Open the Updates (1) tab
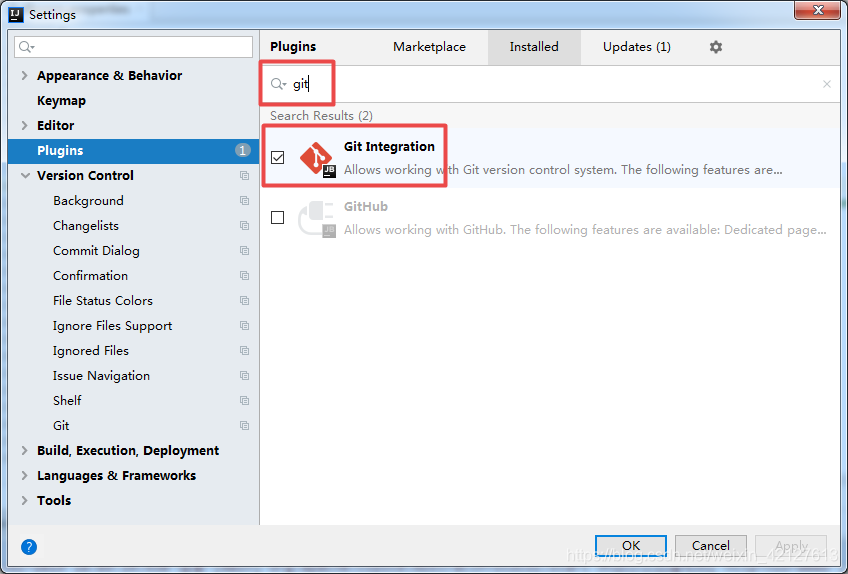The image size is (848, 574). (637, 47)
